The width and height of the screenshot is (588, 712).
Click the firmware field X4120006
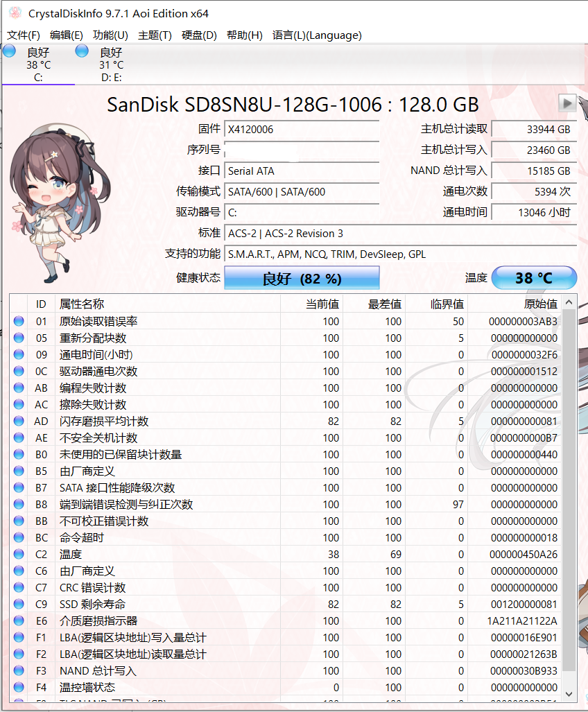coord(302,130)
